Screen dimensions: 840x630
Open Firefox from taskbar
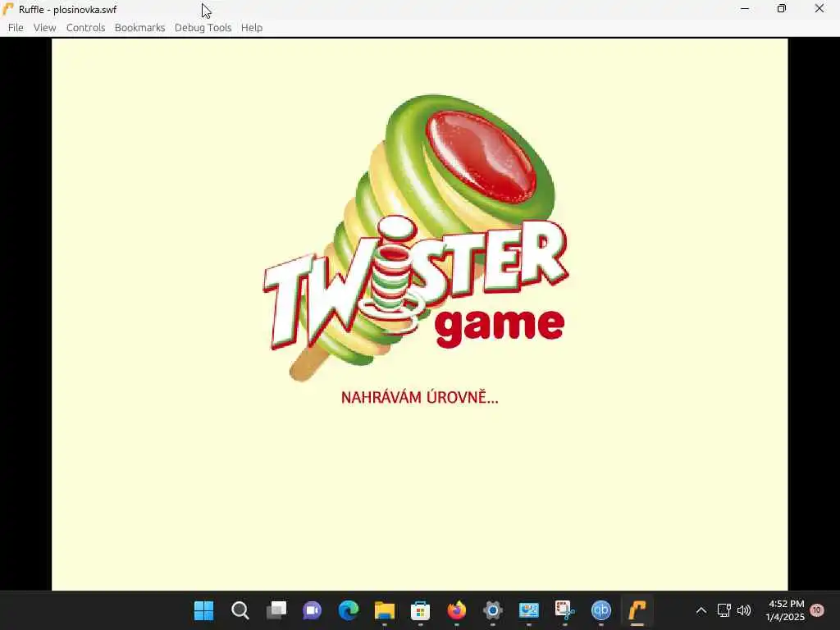click(457, 610)
